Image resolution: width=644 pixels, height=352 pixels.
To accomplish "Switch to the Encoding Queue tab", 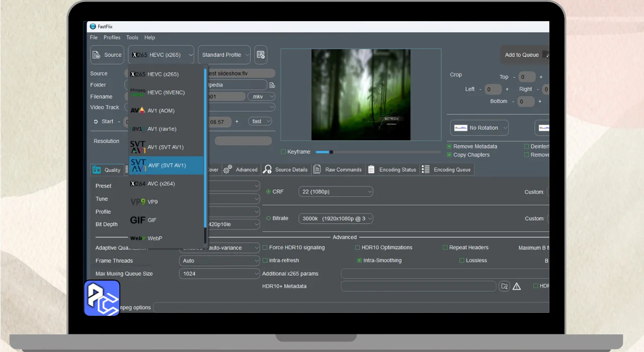I will [x=447, y=169].
